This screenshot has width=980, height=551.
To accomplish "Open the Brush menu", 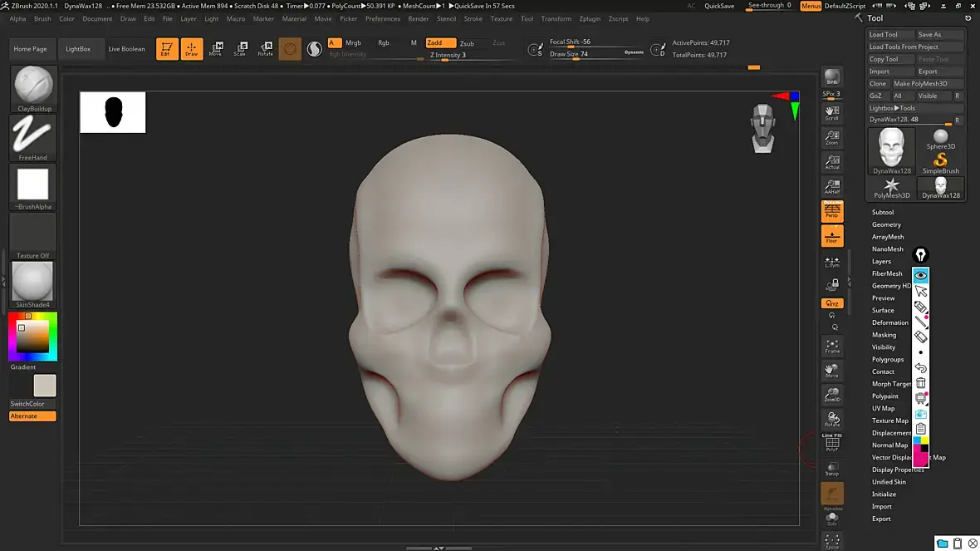I will tap(42, 18).
